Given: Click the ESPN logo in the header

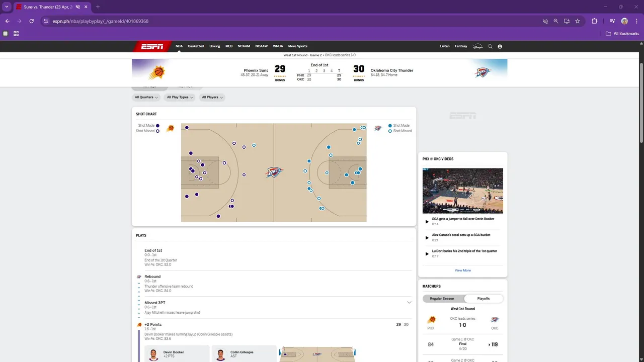Looking at the screenshot, I should pos(151,46).
